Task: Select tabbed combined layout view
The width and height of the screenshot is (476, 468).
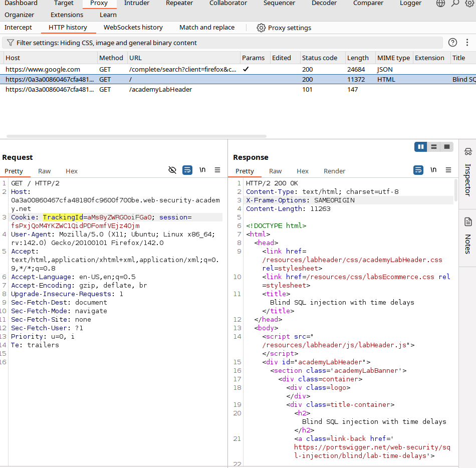Action: point(447,147)
